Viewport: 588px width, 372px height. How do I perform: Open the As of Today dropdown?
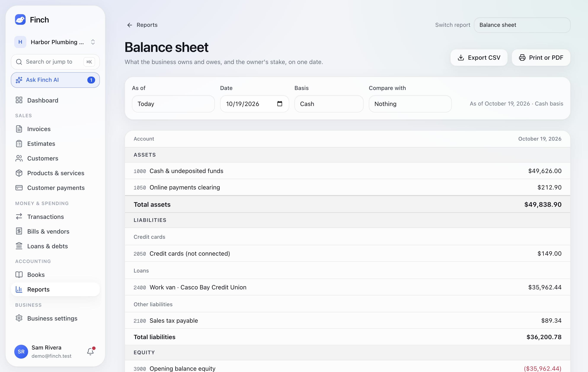click(x=173, y=104)
